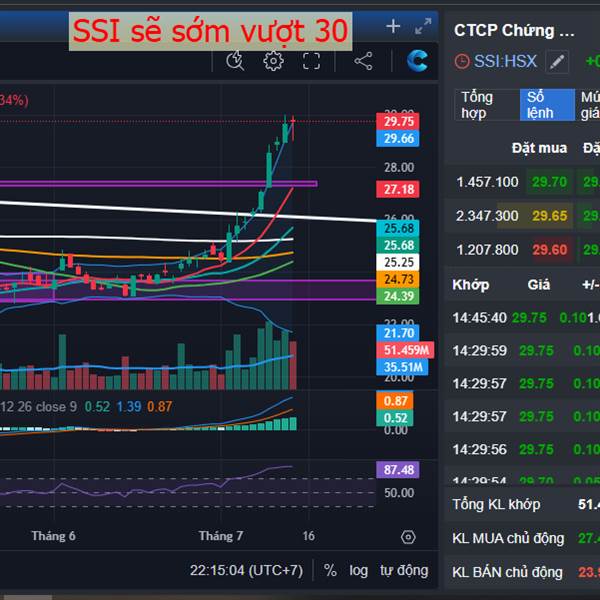Open the quick search lightning magnifier
600x600 pixels.
tap(235, 60)
